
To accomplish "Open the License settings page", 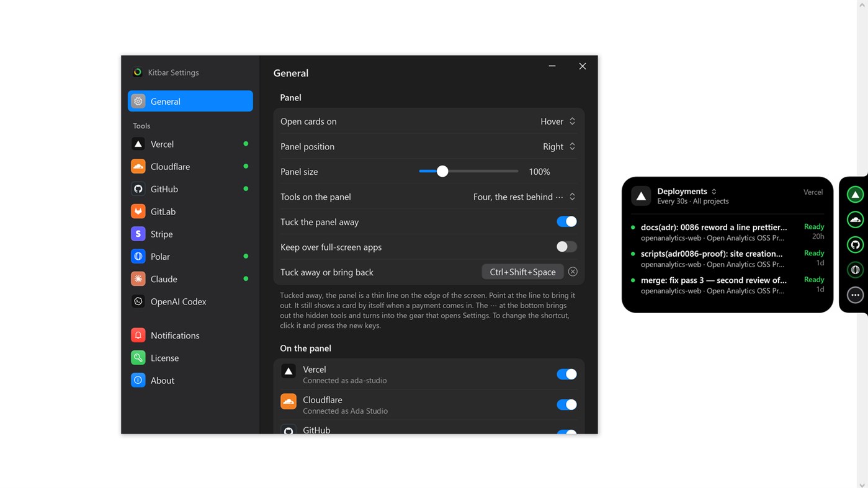I will (x=190, y=358).
